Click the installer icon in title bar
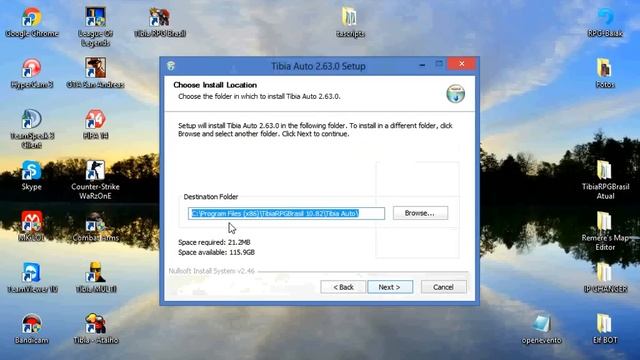Viewport: 640px width, 360px height. tap(171, 66)
